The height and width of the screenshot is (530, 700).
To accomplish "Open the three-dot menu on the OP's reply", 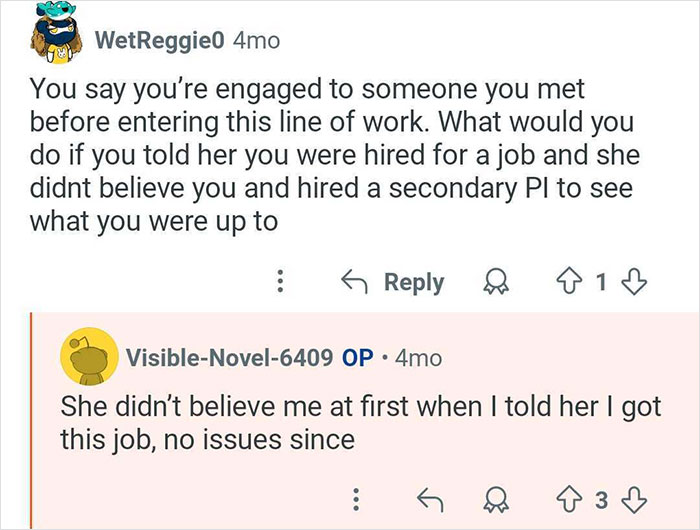I will pos(356,496).
